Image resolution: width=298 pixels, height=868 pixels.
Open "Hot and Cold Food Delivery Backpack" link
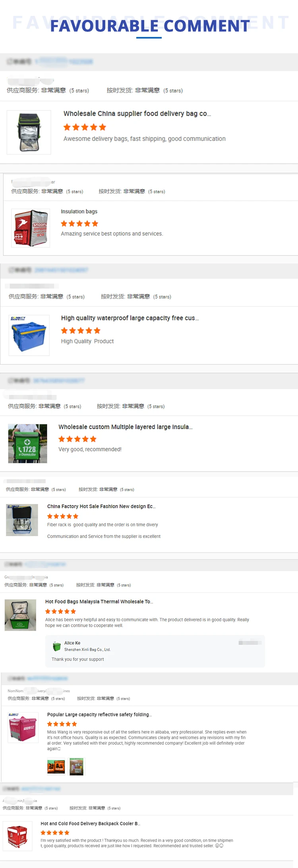click(91, 823)
